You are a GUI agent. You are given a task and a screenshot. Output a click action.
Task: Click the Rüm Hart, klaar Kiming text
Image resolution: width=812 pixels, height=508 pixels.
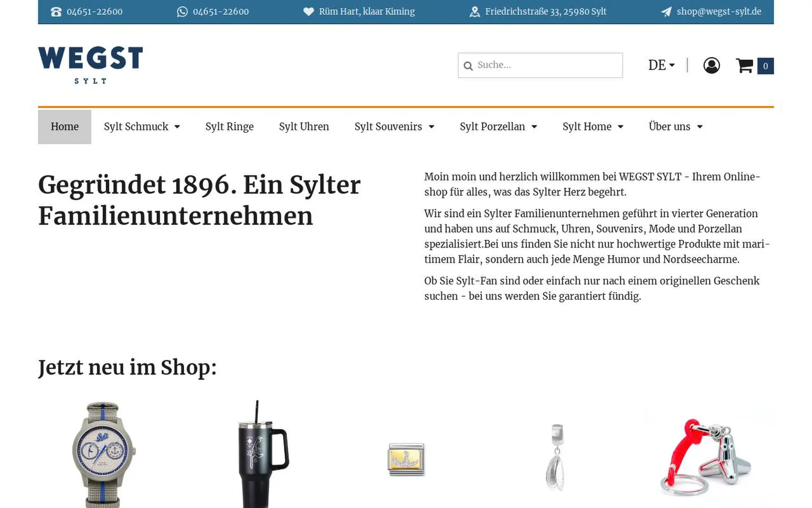pyautogui.click(x=367, y=12)
